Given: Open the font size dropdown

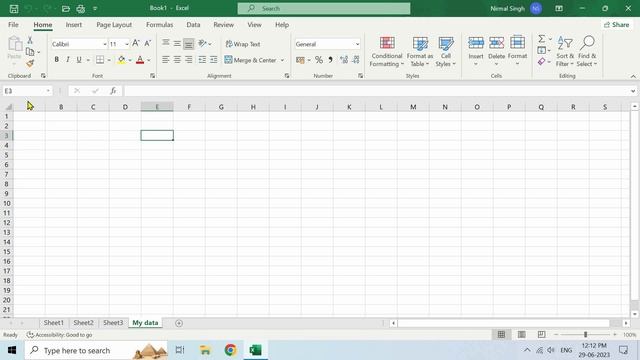Looking at the screenshot, I should pos(127,44).
